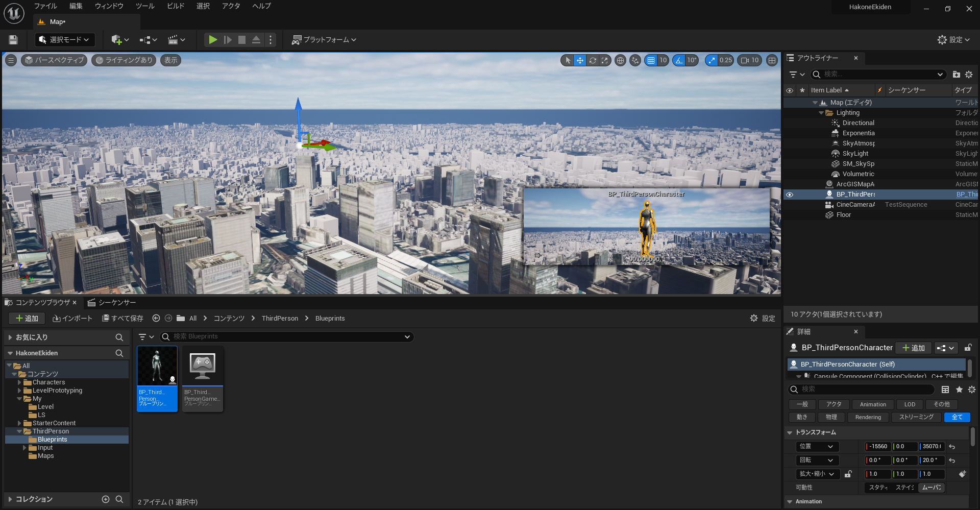Expand the お気に入り section
Image resolution: width=980 pixels, height=510 pixels.
pos(10,337)
